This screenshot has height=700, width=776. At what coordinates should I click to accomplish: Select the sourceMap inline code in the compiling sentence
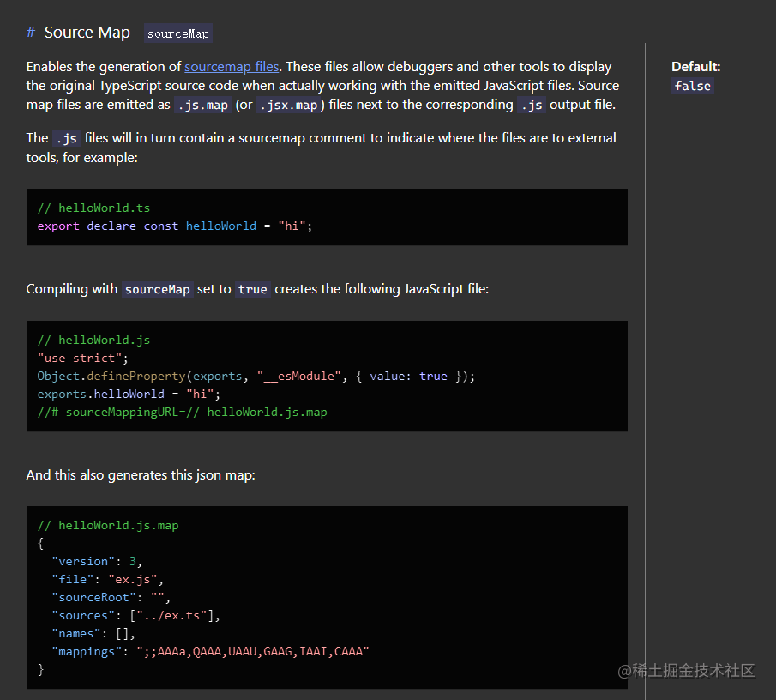[157, 289]
